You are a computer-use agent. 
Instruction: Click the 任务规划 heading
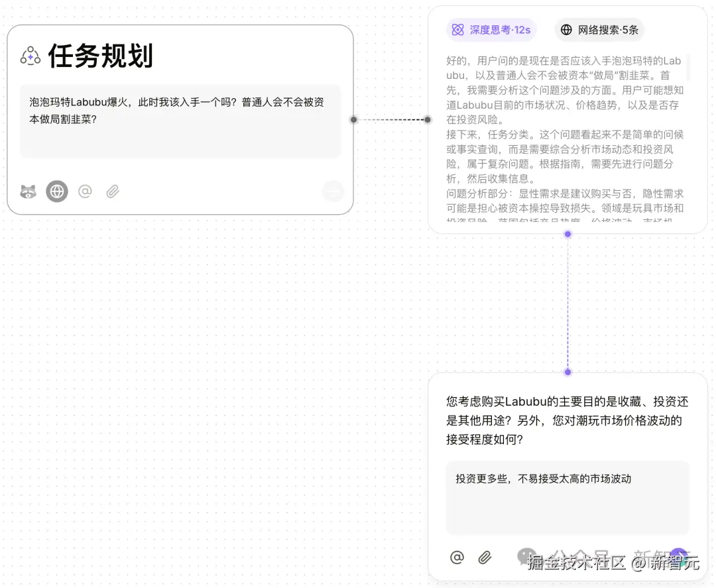point(101,56)
